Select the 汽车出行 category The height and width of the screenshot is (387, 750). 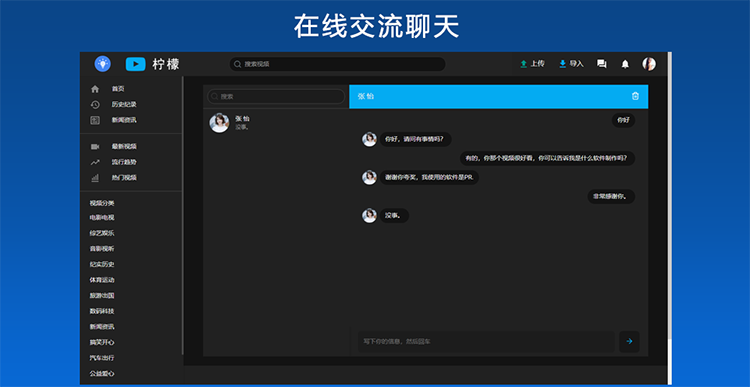102,358
